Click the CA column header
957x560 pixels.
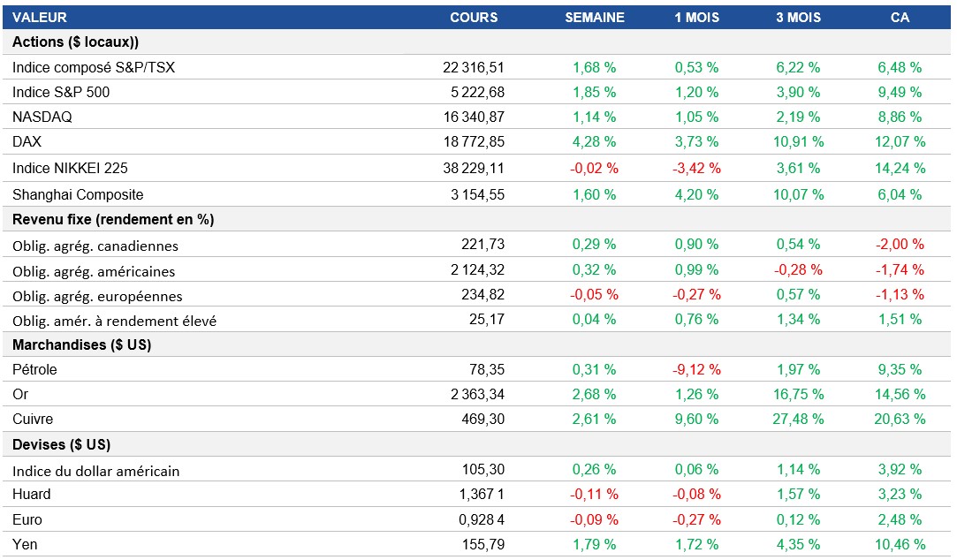click(x=900, y=18)
